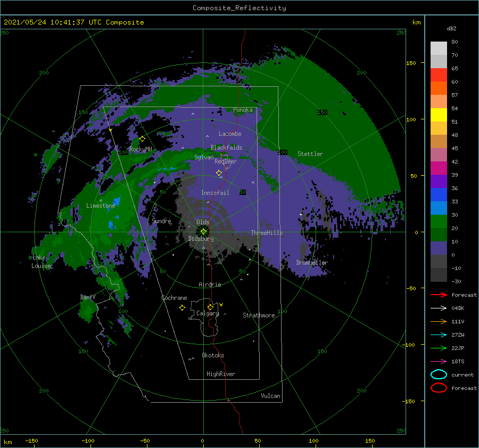Click the 150 tick on right km axis
Viewport: 479px width, 448px height.
(x=411, y=63)
